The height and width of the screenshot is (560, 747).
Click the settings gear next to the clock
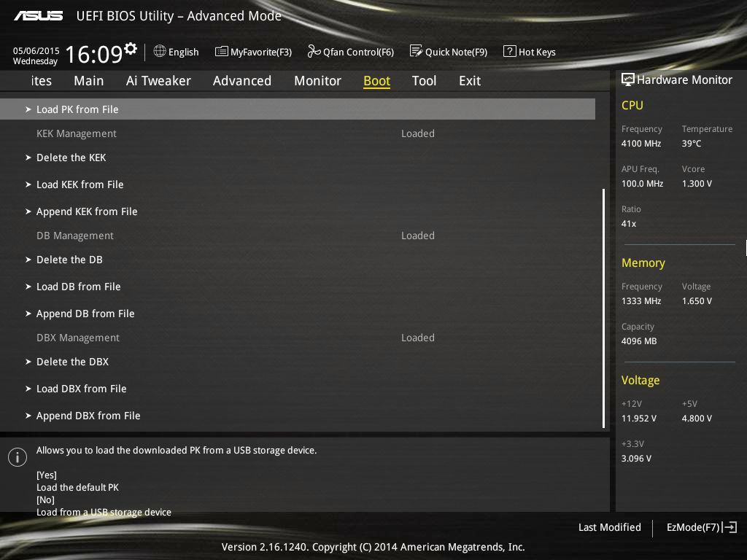[x=131, y=49]
